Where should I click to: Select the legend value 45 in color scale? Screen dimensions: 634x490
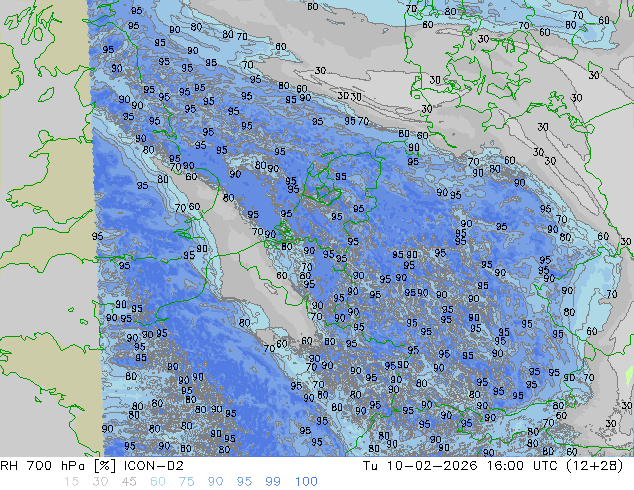(x=129, y=482)
